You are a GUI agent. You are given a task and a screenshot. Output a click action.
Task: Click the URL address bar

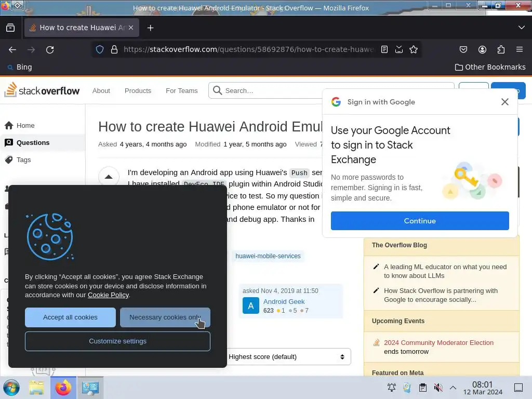[x=248, y=49]
